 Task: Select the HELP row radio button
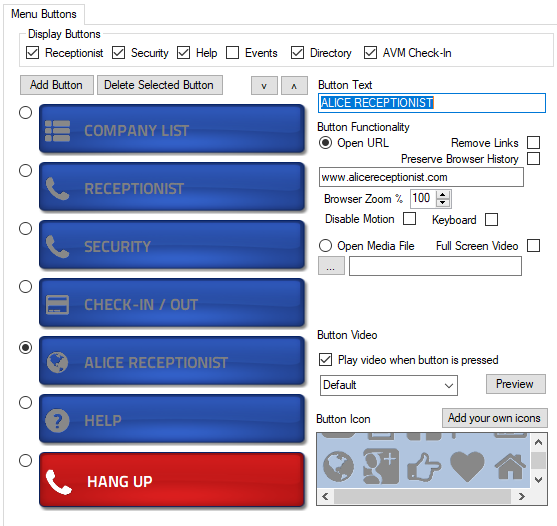click(x=25, y=403)
